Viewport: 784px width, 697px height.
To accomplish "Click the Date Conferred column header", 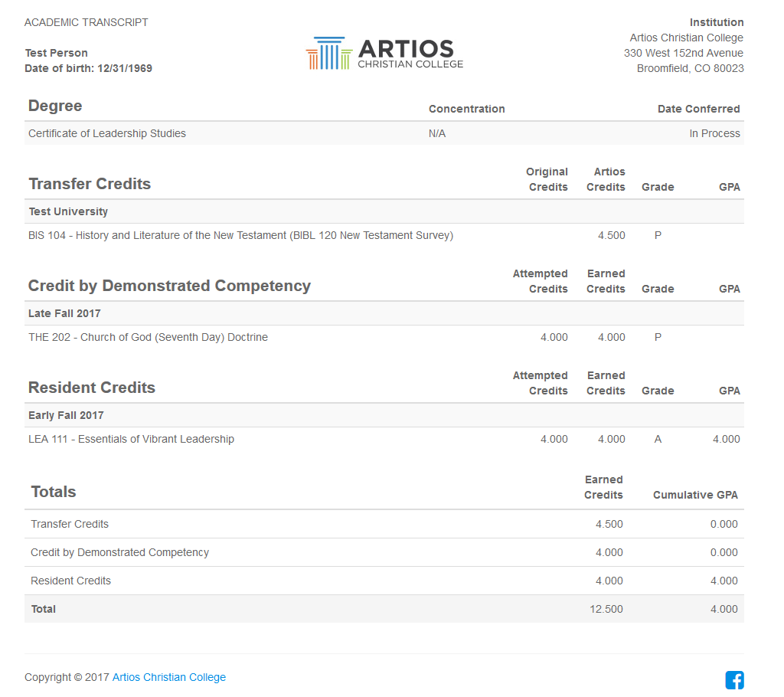I will 698,109.
